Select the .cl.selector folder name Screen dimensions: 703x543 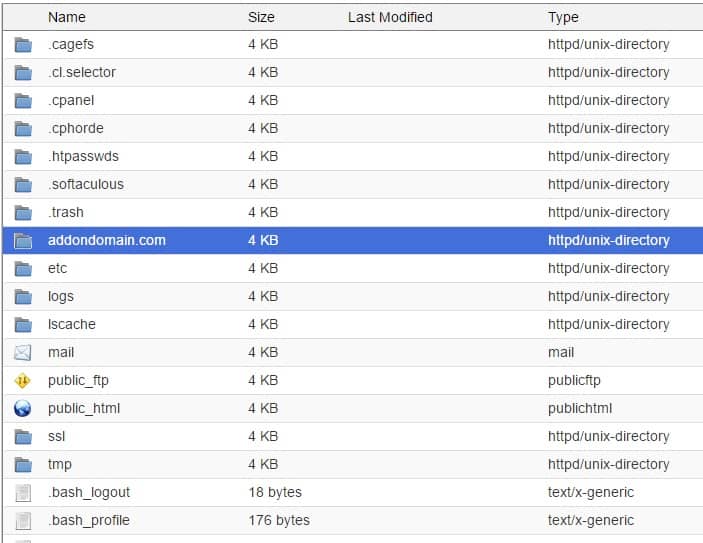[82, 72]
